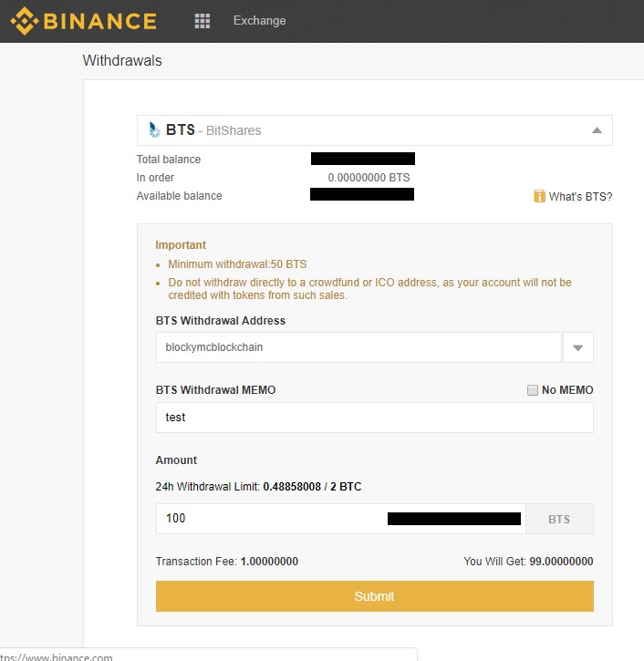Click the Binance logo
Image resolution: width=644 pixels, height=661 pixels.
pyautogui.click(x=84, y=21)
